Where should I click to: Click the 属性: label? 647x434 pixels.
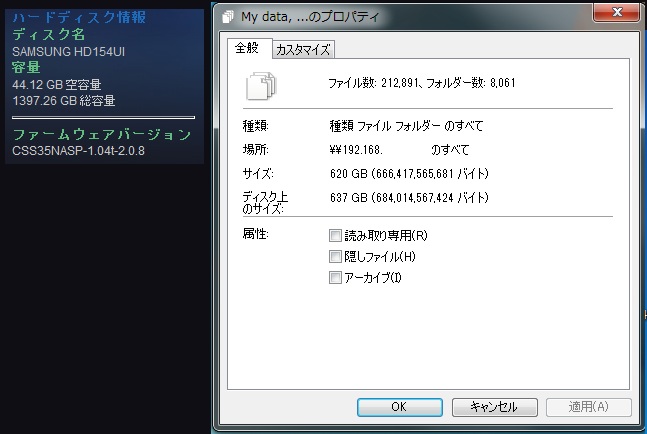255,234
